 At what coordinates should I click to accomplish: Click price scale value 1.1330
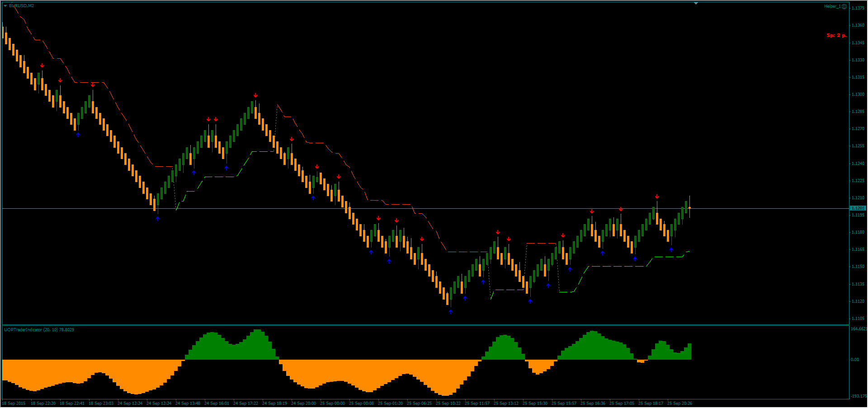coord(858,60)
